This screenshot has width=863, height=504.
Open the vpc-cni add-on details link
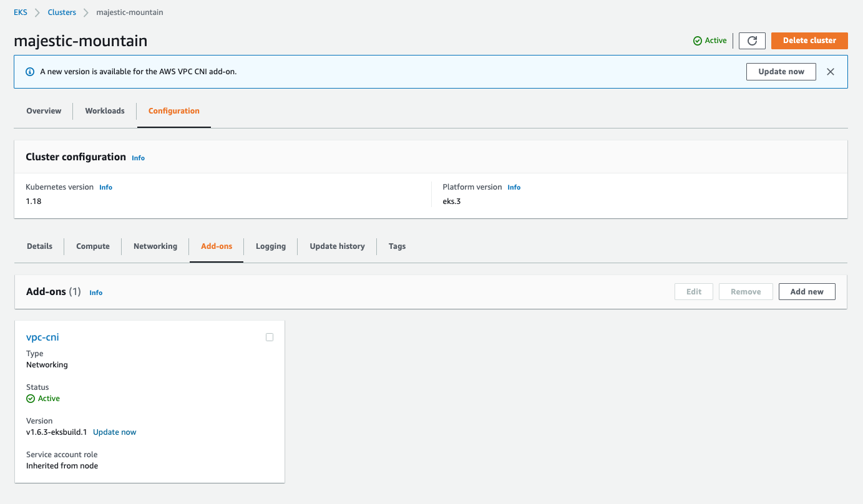[x=42, y=336]
